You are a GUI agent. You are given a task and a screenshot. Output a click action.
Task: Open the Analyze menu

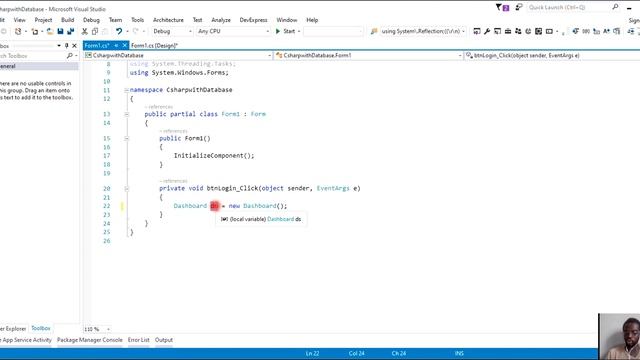(x=221, y=20)
